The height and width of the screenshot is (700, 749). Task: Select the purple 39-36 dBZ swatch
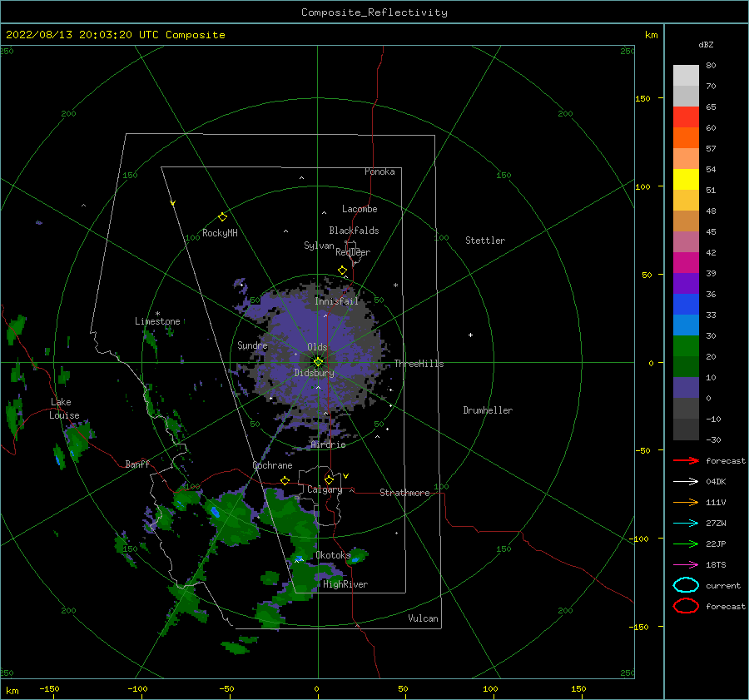point(686,284)
